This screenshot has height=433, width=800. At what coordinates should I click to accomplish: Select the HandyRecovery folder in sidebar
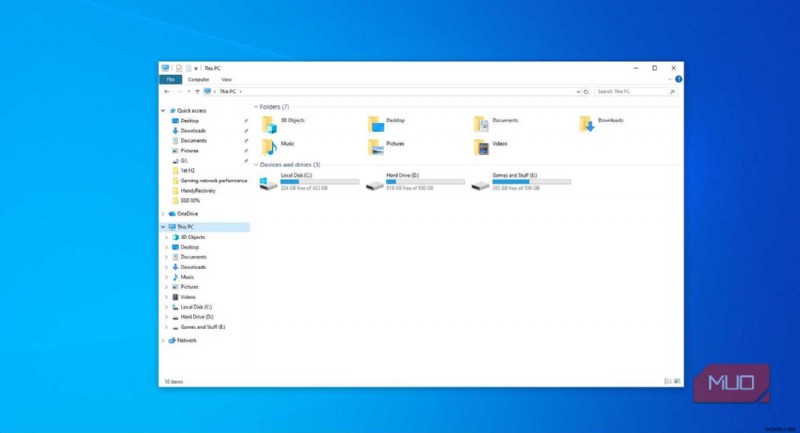(198, 191)
